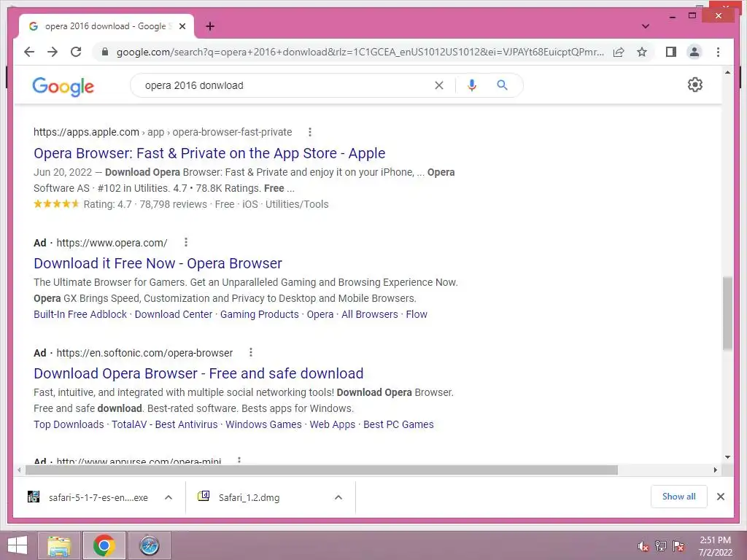Open Gaming Products sitelink
The image size is (747, 560).
coord(259,314)
